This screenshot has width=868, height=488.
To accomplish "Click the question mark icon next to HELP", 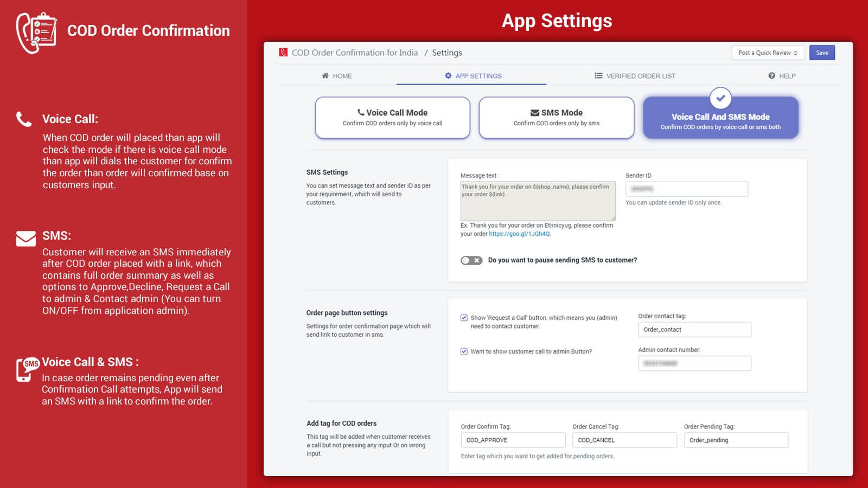I will tap(771, 76).
